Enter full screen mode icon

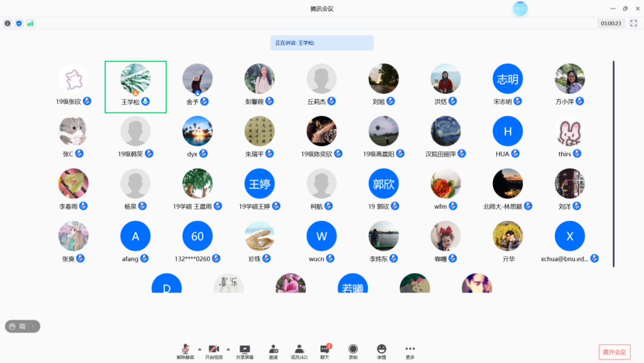click(633, 23)
